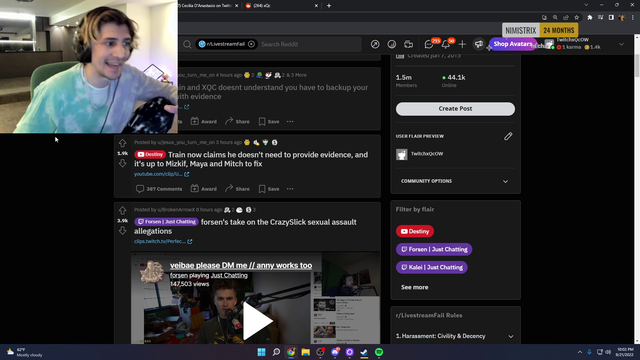The height and width of the screenshot is (360, 640).
Task: Upvote the forsen's take post
Action: tap(122, 210)
